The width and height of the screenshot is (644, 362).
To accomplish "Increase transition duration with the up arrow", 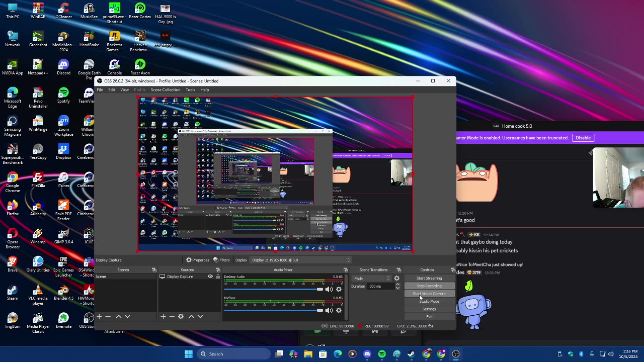I will click(x=397, y=284).
